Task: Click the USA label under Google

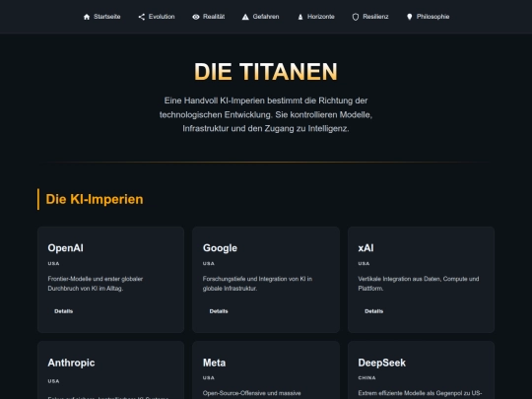Action: [x=209, y=263]
